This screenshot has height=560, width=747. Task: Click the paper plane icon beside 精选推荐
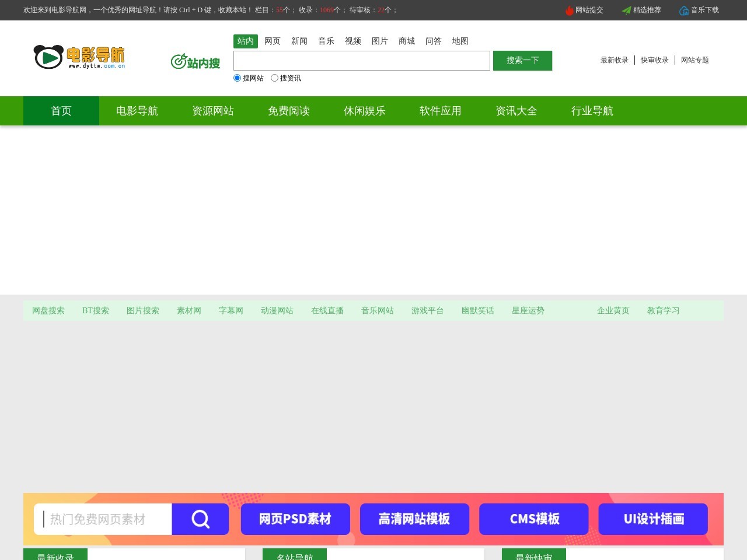click(627, 10)
